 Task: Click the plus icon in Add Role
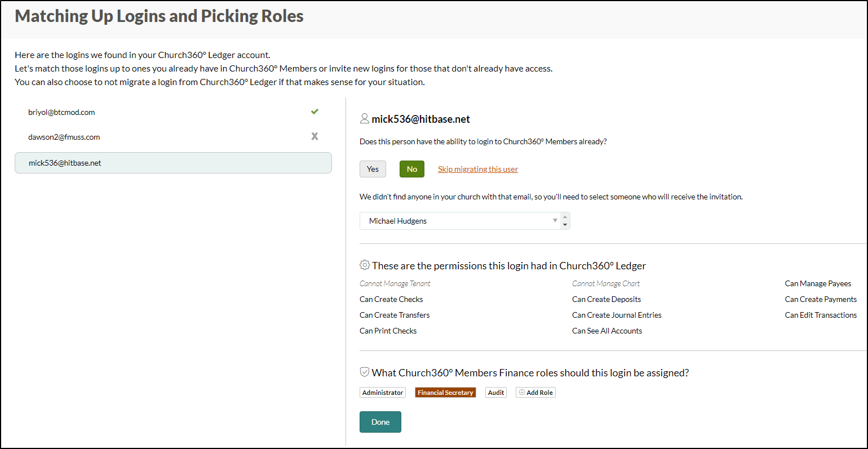coord(522,393)
